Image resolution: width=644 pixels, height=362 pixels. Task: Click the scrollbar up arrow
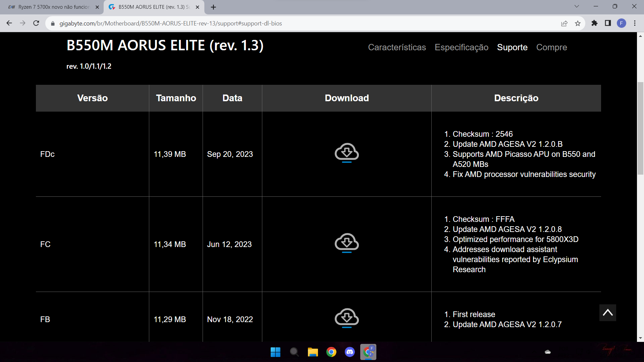640,36
